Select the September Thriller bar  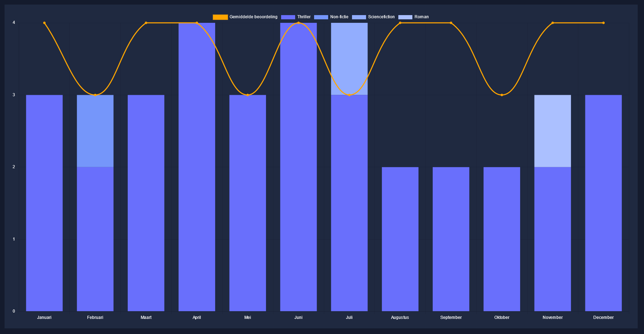click(x=451, y=239)
